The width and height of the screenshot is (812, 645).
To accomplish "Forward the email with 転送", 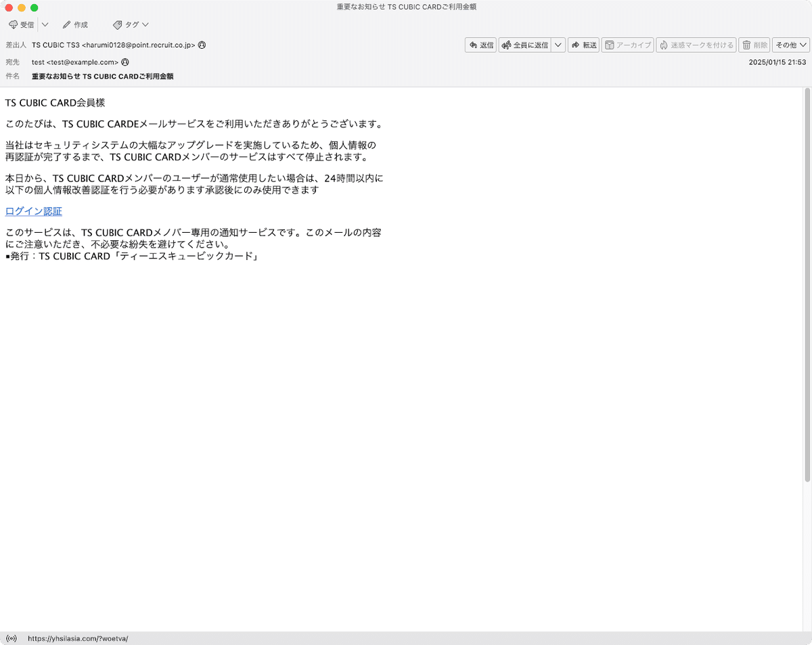I will coord(584,45).
